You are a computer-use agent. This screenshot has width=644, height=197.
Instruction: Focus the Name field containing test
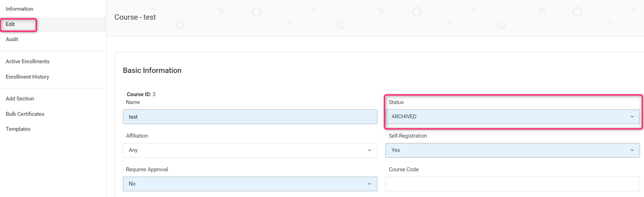[250, 117]
